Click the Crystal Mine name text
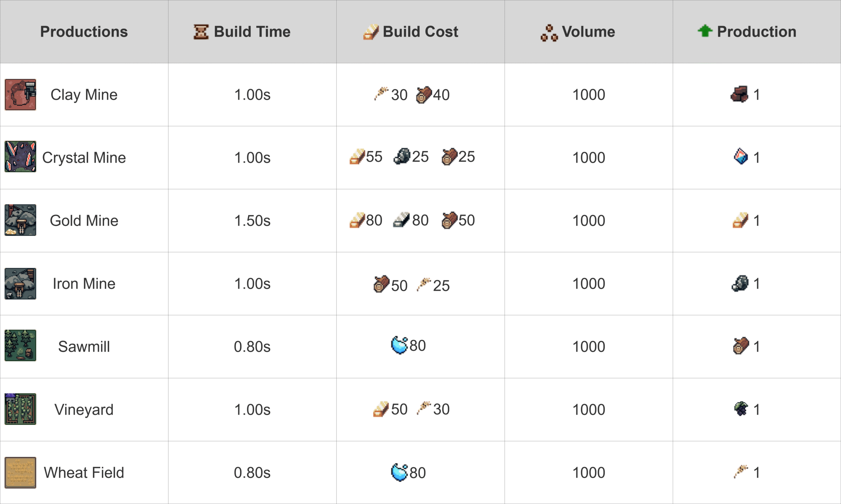This screenshot has height=504, width=841. pos(84,157)
